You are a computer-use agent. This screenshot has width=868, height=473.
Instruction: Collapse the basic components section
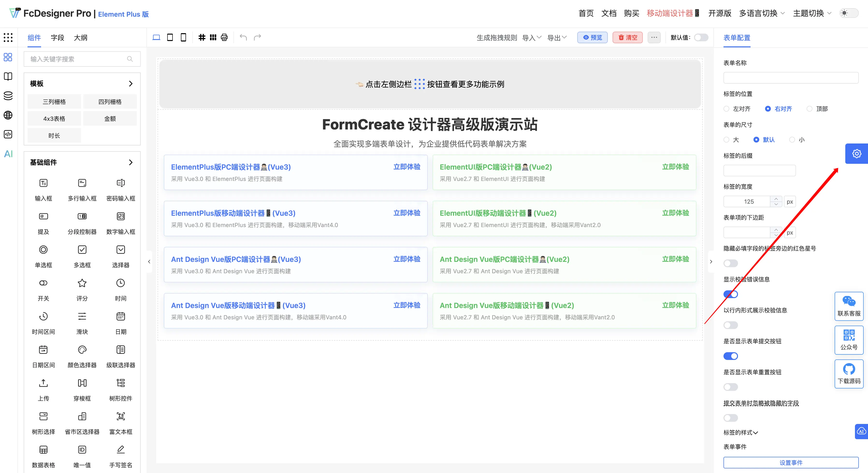(131, 162)
